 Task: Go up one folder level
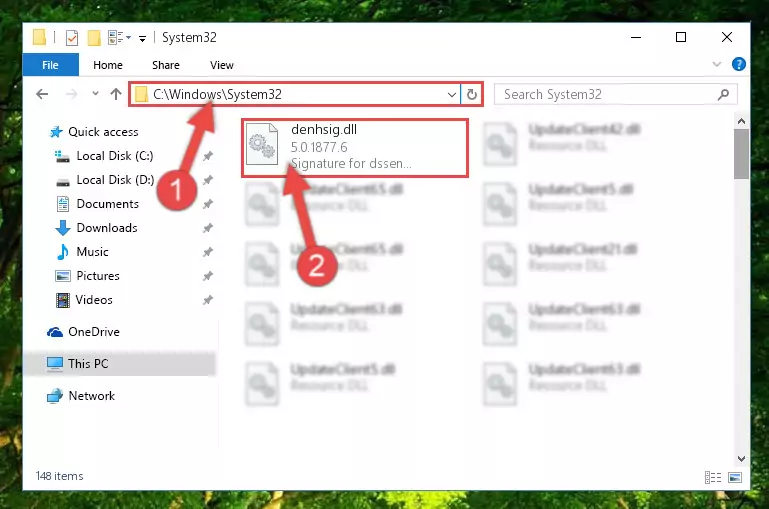tap(116, 94)
